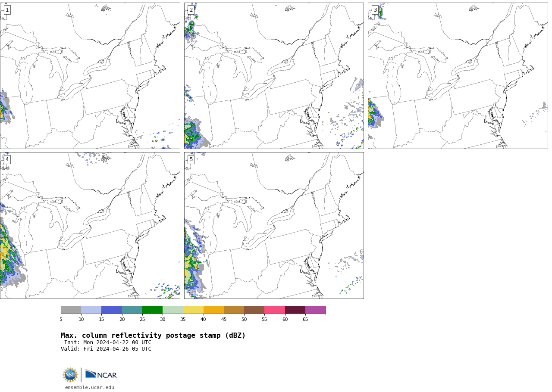Click the gray 5-10 dBZ swatch
This screenshot has height=392, width=552.
pyautogui.click(x=71, y=310)
